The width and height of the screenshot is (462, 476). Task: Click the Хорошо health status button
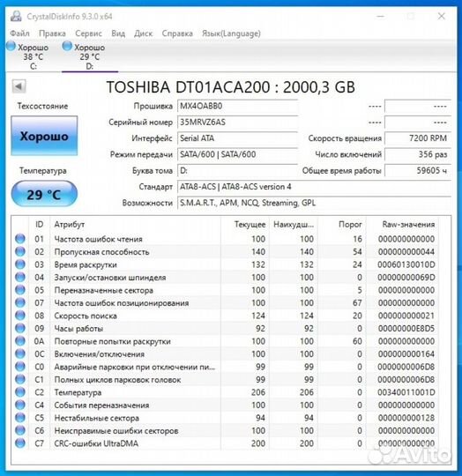44,136
